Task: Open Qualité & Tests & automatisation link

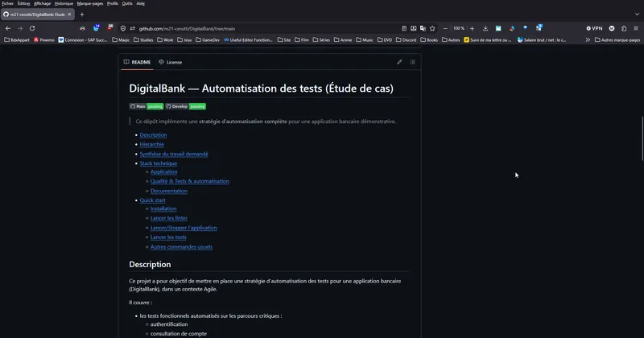Action: click(190, 181)
